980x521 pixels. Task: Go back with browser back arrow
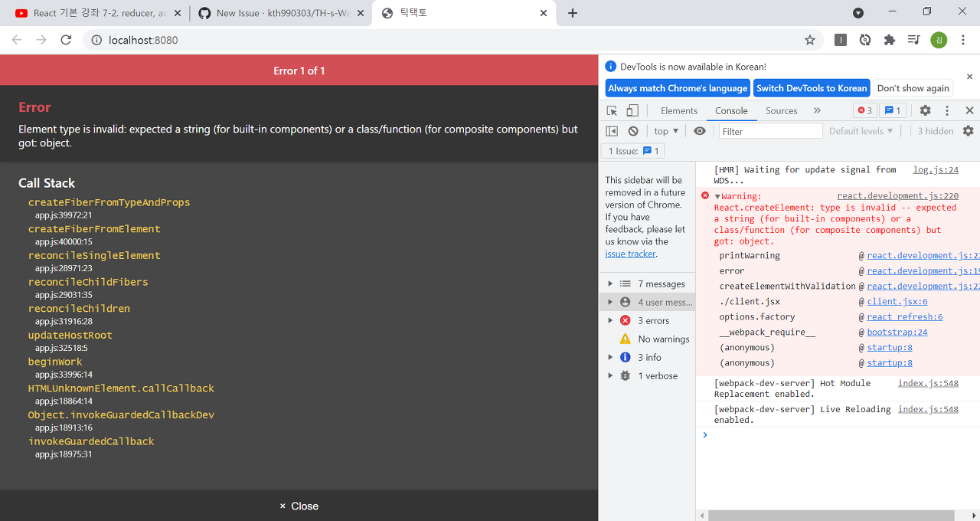coord(17,40)
